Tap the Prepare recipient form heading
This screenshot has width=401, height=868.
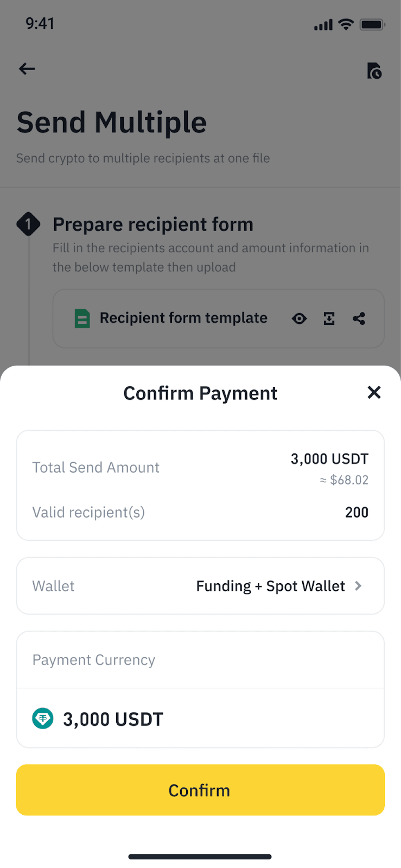click(x=153, y=225)
